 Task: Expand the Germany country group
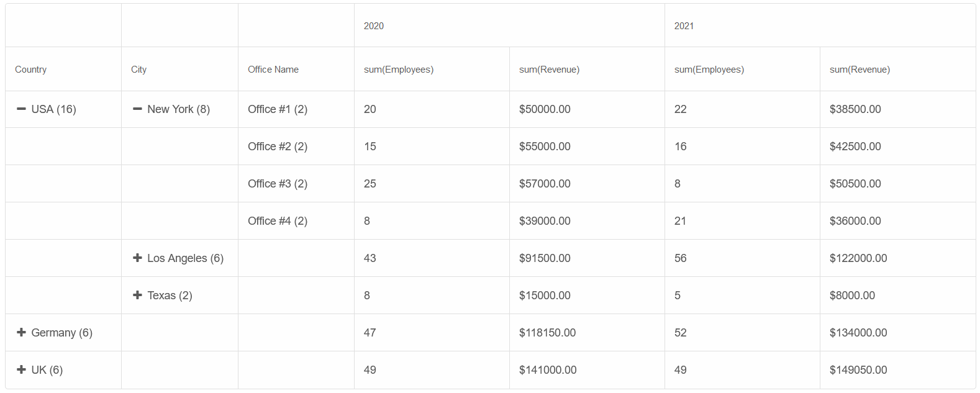point(21,332)
